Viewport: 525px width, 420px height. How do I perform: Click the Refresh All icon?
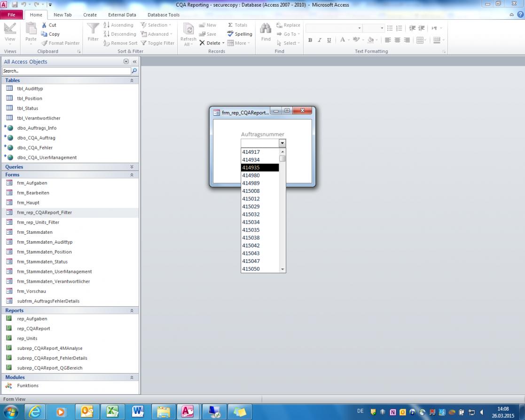point(188,31)
